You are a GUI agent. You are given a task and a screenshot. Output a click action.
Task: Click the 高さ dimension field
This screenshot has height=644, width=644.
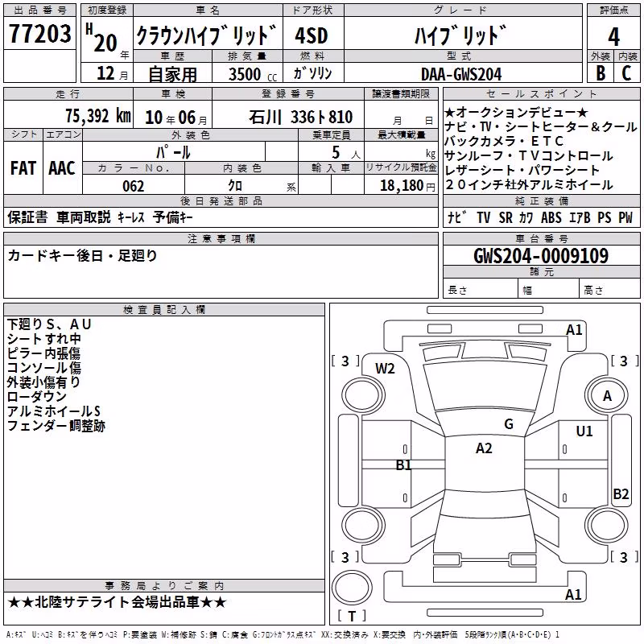609,290
